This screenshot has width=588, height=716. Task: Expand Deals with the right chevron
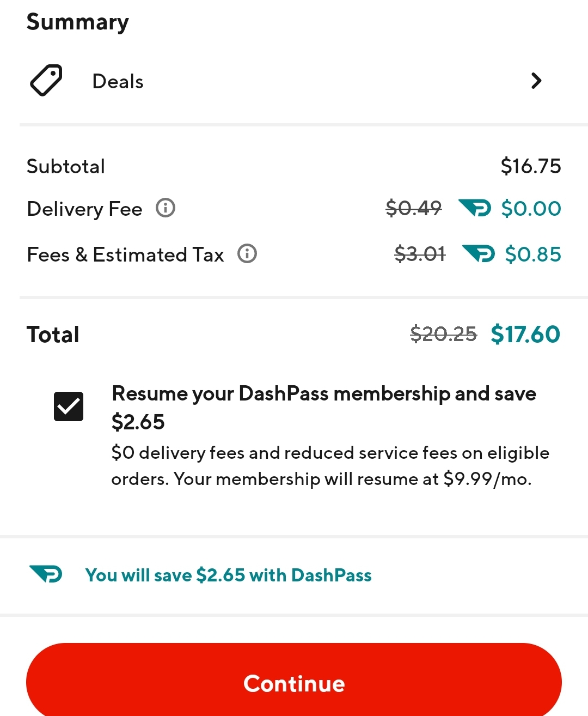(536, 81)
